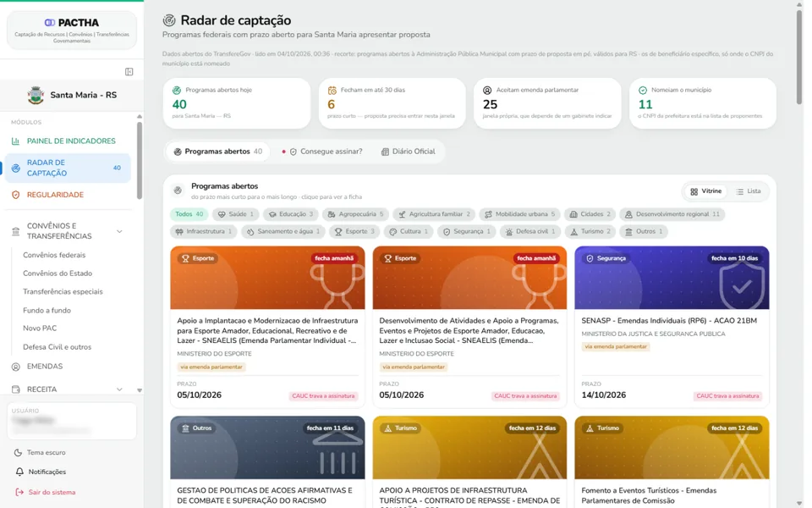Filter programs by Educação

coord(290,214)
